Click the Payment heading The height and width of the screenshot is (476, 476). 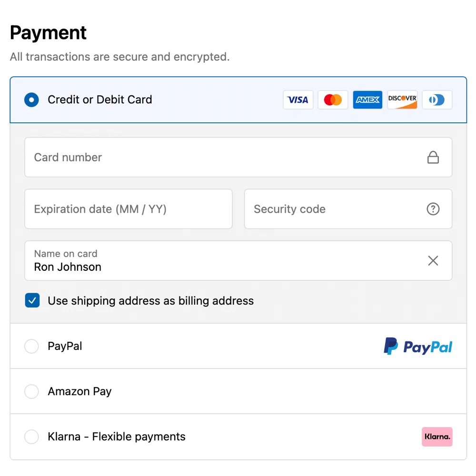pos(48,32)
